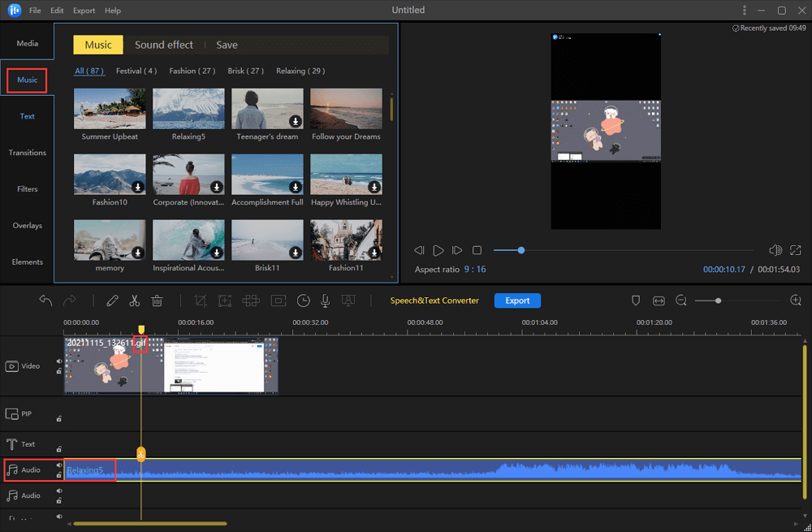Click the clock duration icon in toolbar
812x532 pixels.
coord(303,301)
